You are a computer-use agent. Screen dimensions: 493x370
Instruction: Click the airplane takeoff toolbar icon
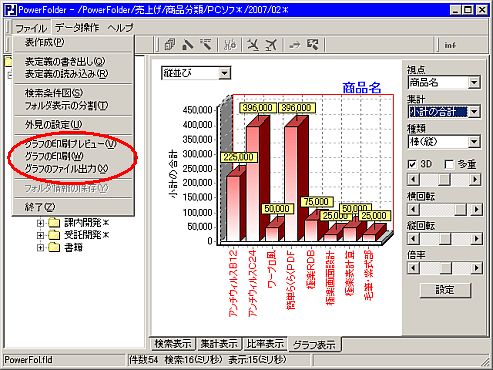point(271,45)
